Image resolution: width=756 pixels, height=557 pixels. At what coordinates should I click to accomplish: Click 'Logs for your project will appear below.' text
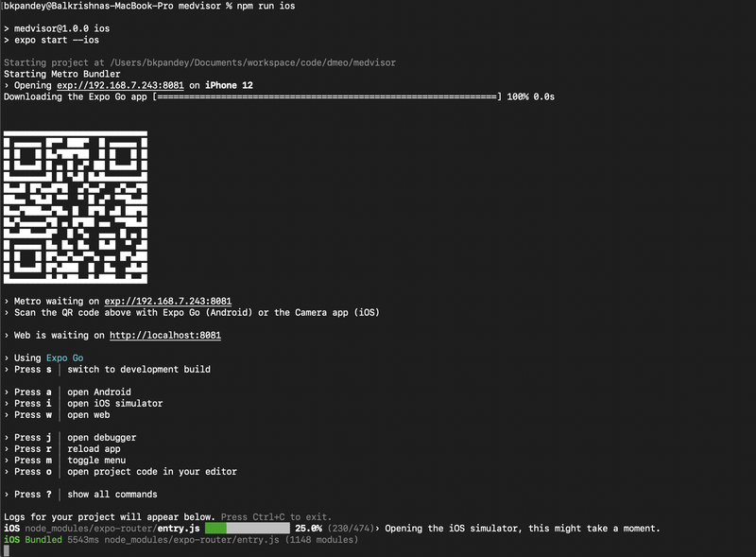(x=110, y=517)
